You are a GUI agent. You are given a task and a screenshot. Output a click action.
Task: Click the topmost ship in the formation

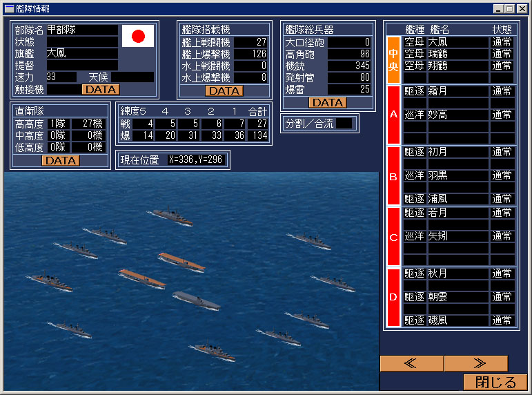[170, 215]
